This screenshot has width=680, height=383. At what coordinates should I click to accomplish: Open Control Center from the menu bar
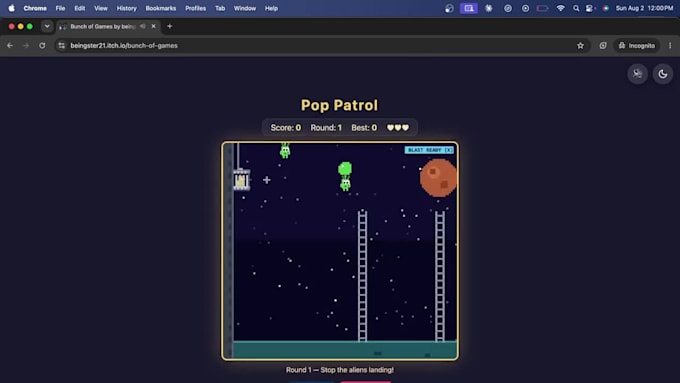pyautogui.click(x=590, y=8)
